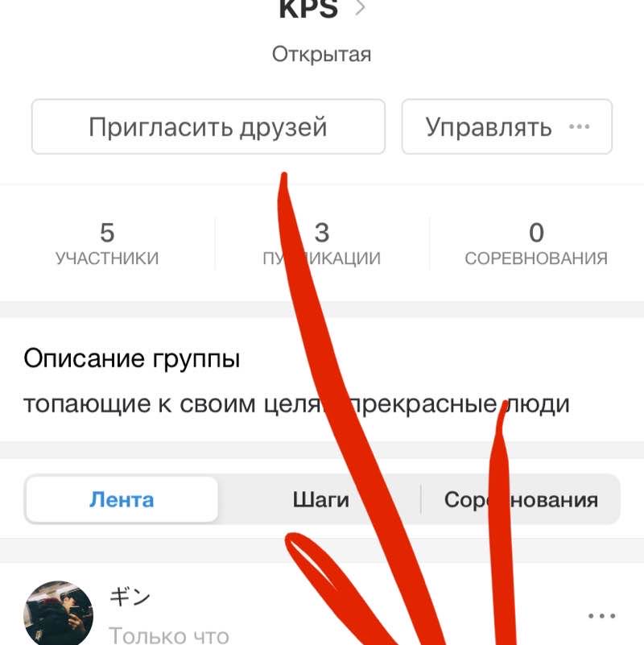Open the Управлять button
644x645 pixels.
coord(507,126)
